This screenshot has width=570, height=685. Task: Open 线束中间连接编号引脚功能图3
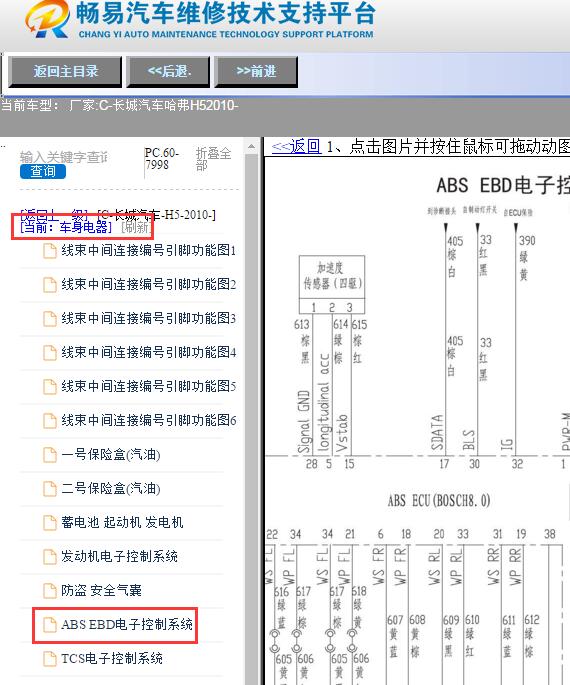tap(149, 318)
